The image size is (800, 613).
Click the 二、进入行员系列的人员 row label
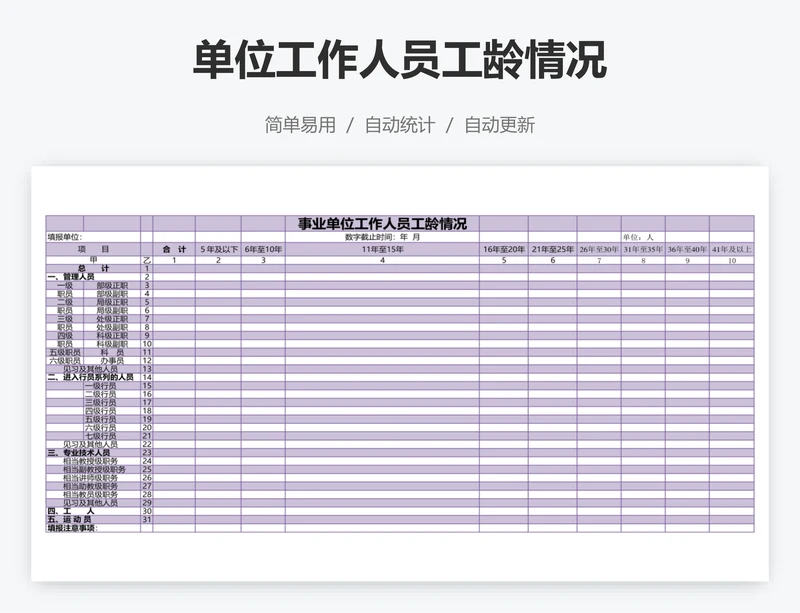click(x=90, y=377)
